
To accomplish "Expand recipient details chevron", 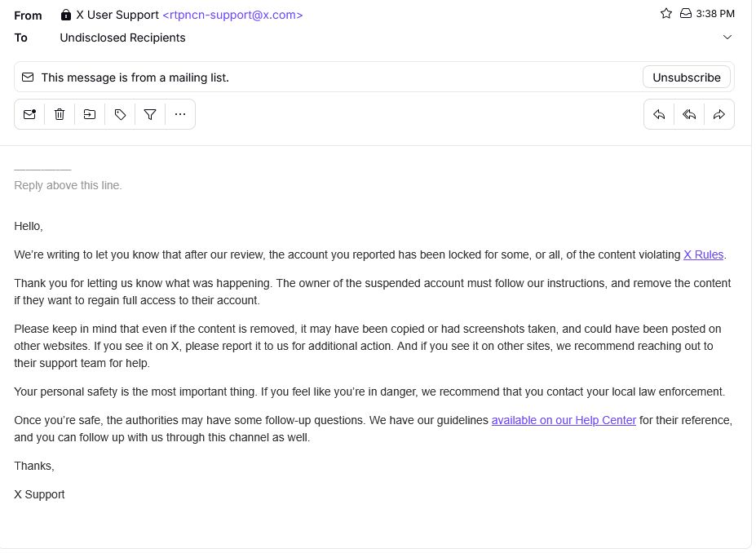I will coord(727,38).
